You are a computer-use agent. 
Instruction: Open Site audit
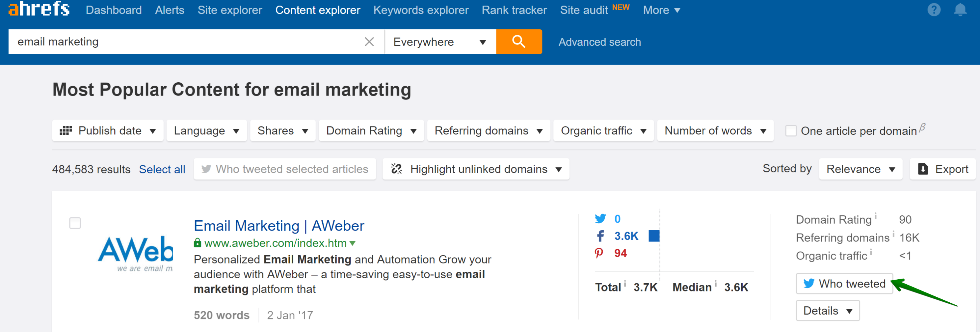[x=584, y=10]
